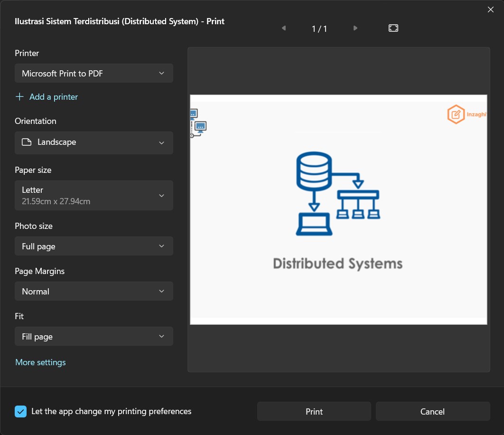This screenshot has width=504, height=435.
Task: Go to the next page arrow
Action: [355, 28]
